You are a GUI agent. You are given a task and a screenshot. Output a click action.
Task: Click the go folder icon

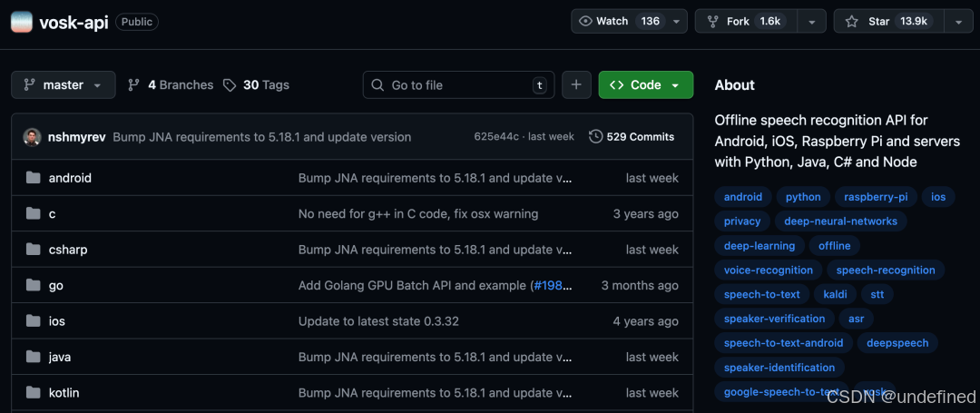click(x=34, y=286)
